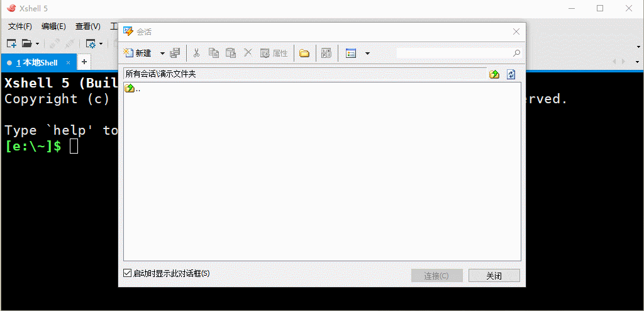
Task: Click the magnifier search icon
Action: 517,53
